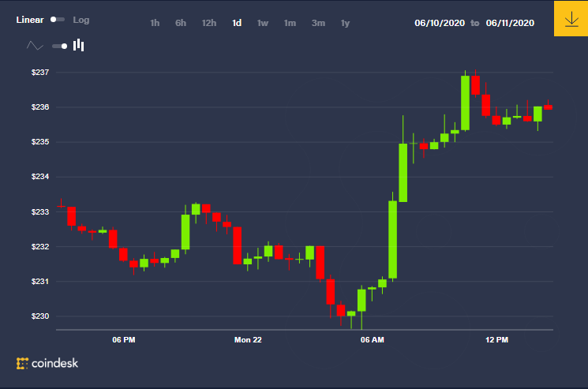Switch to the 1y time range
Image resolution: width=588 pixels, height=389 pixels.
pos(345,23)
